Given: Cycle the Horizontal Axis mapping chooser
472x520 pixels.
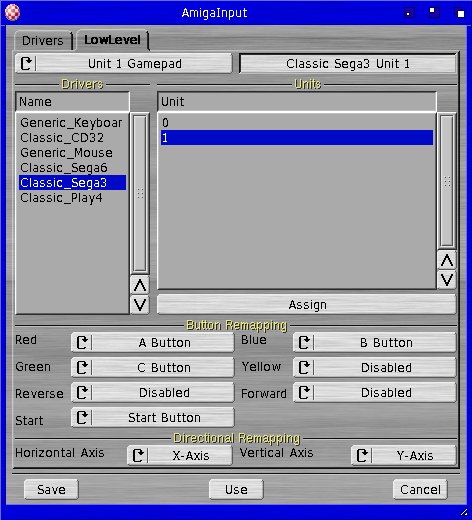Looking at the screenshot, I should pyautogui.click(x=180, y=455).
